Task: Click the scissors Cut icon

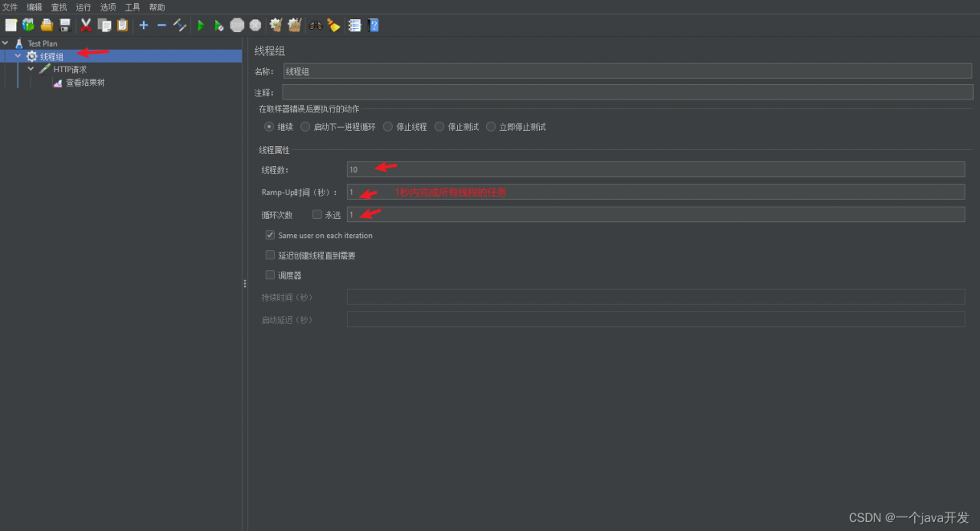Action: click(86, 25)
